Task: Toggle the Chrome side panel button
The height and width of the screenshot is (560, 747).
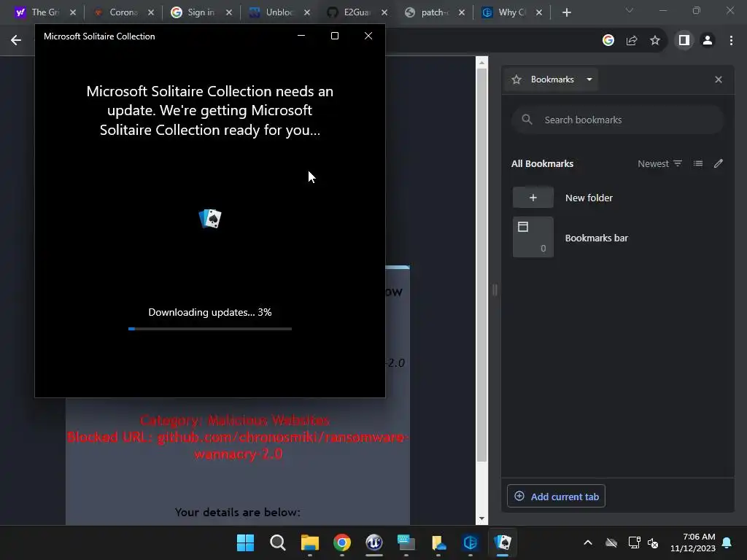Action: pyautogui.click(x=684, y=41)
